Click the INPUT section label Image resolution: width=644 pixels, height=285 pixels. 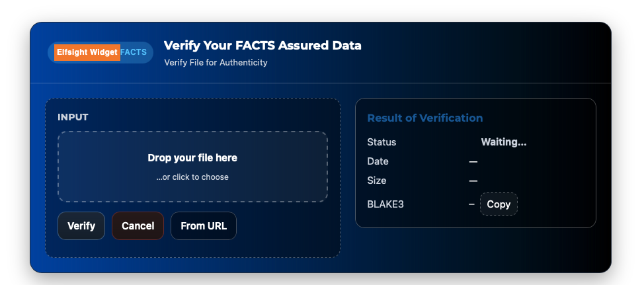click(x=73, y=118)
